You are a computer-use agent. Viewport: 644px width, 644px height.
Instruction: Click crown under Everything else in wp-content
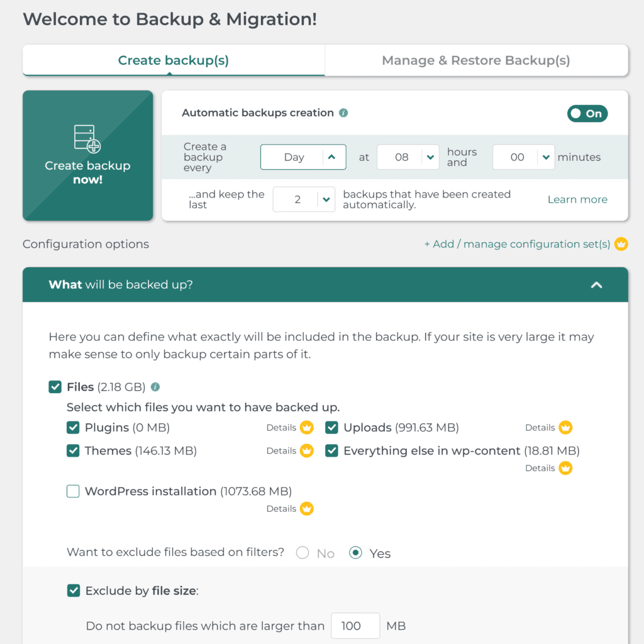tap(565, 468)
